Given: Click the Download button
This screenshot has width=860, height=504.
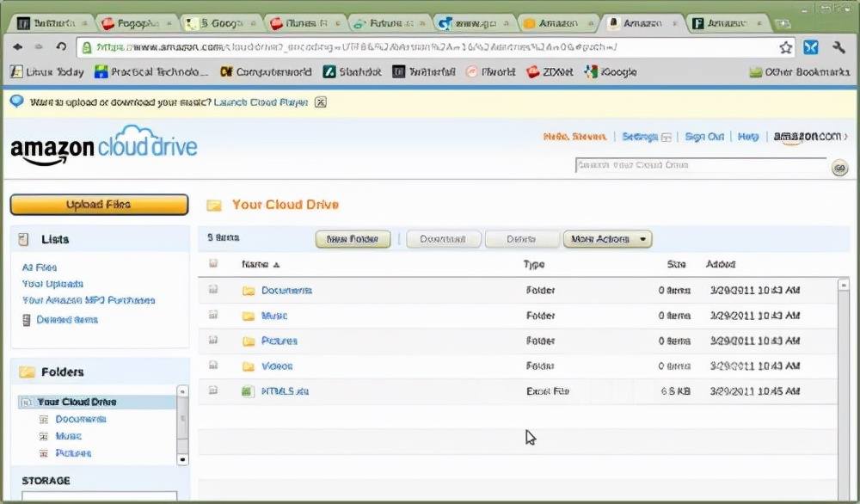Looking at the screenshot, I should point(443,239).
